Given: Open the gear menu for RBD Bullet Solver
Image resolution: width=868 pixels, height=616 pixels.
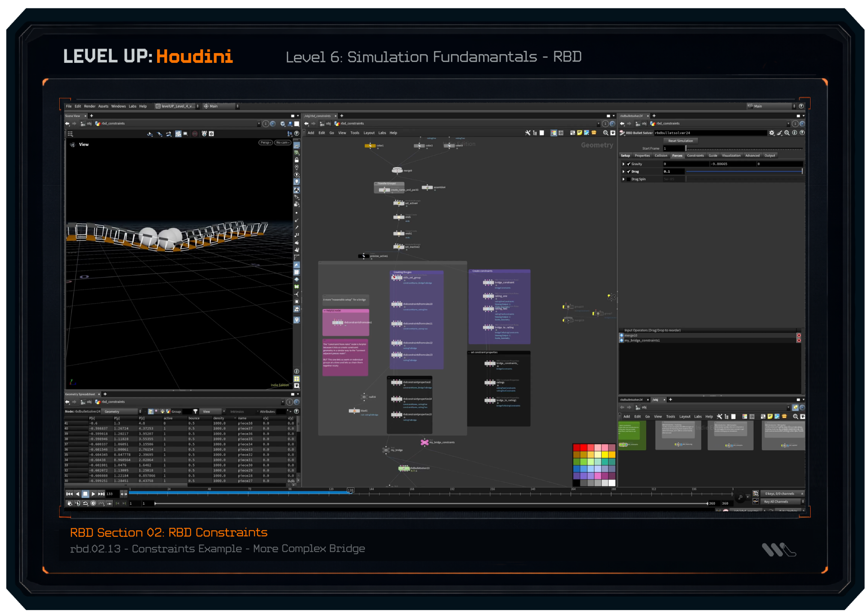Looking at the screenshot, I should point(772,133).
